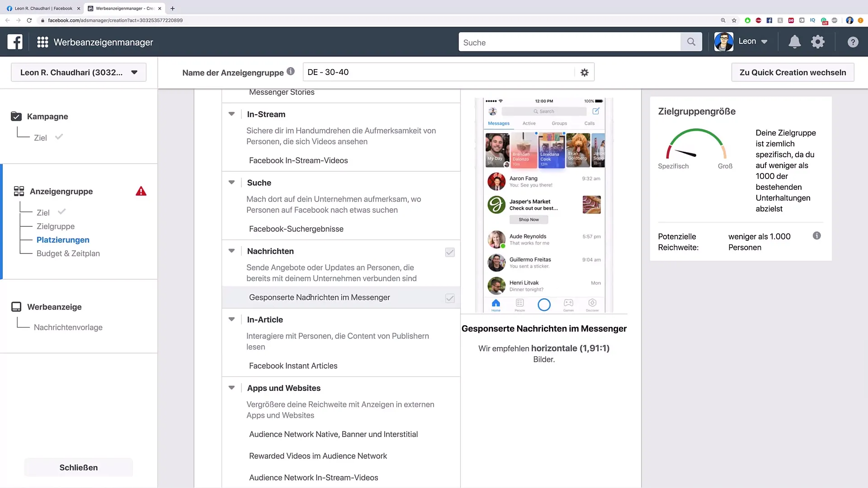Click Zu Quick Creation wechseln button
868x488 pixels.
[793, 72]
